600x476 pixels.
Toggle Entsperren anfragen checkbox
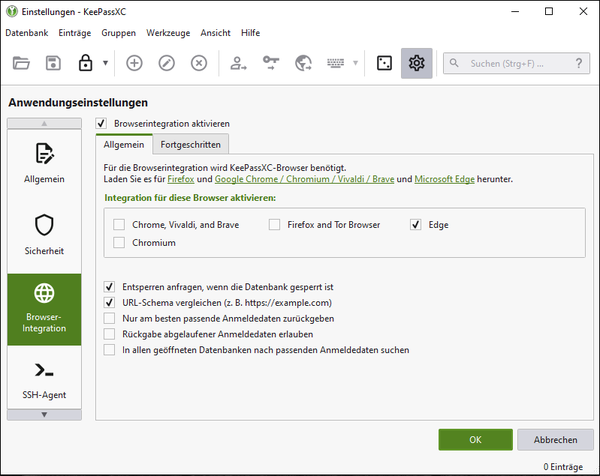109,287
